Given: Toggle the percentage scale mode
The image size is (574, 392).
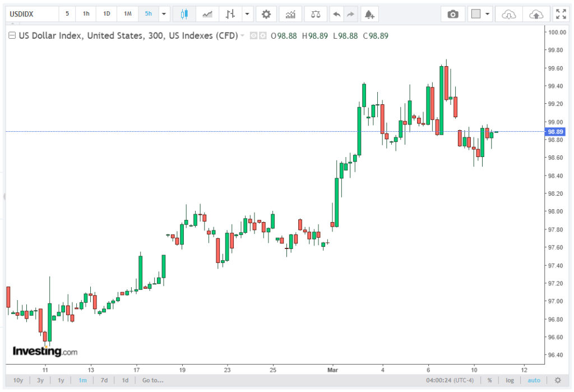Looking at the screenshot, I should 489,380.
